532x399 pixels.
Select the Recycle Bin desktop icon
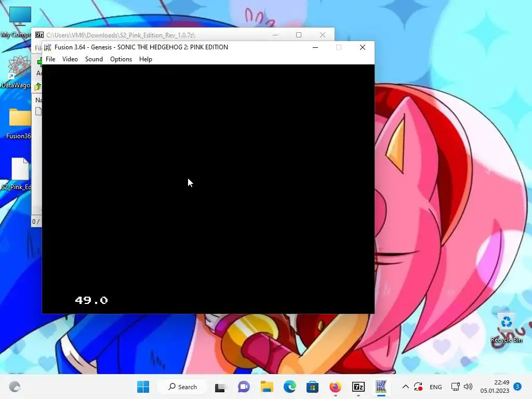pyautogui.click(x=506, y=328)
